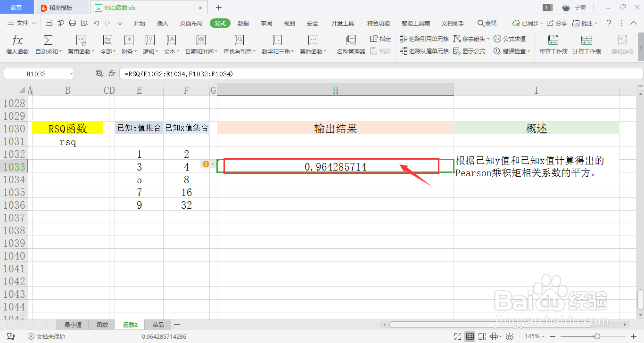Open the 财务 financial functions book icon

[x=129, y=41]
